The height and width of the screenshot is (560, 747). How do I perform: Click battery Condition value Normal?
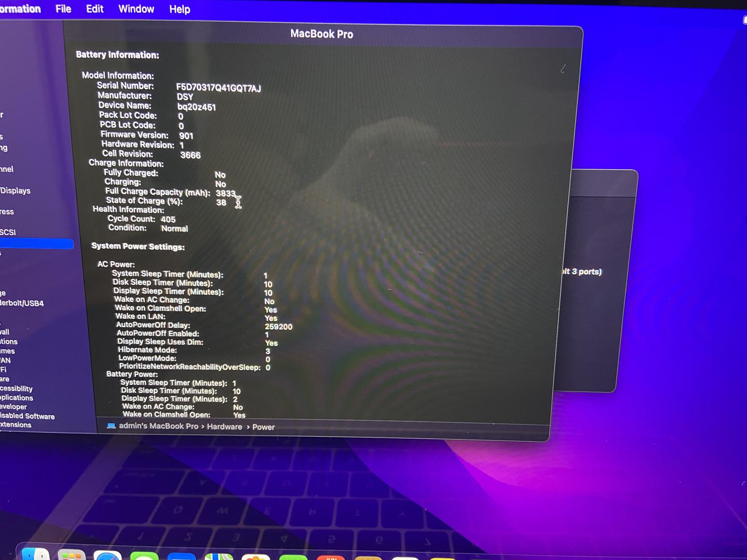coord(174,229)
